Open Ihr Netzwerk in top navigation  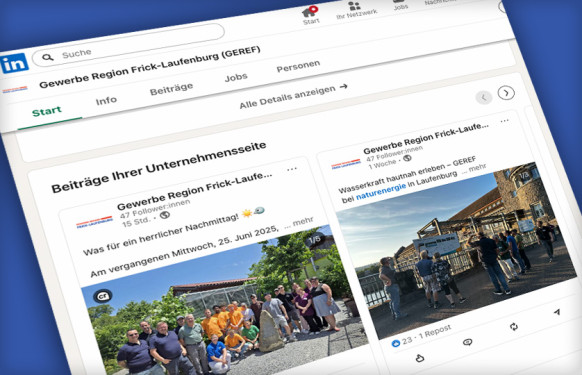(356, 10)
